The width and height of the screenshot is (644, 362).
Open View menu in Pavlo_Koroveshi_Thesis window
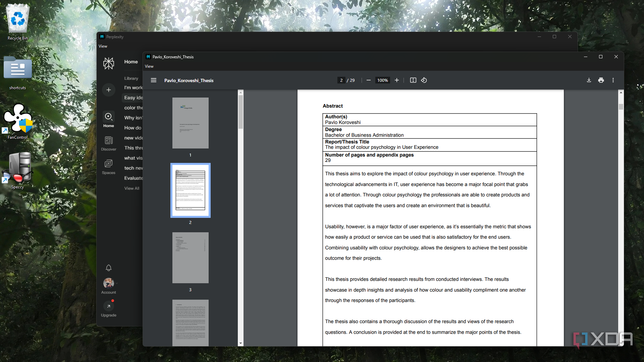[x=149, y=66]
